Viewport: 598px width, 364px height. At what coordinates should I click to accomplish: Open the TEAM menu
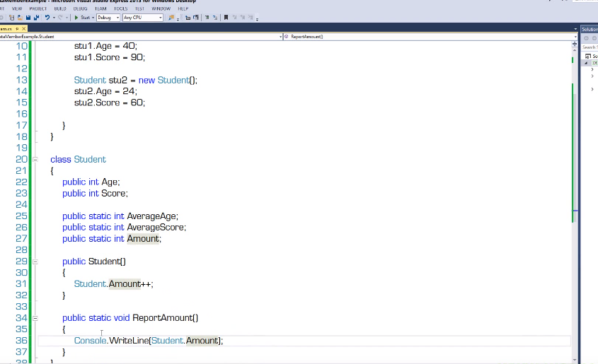coord(100,8)
